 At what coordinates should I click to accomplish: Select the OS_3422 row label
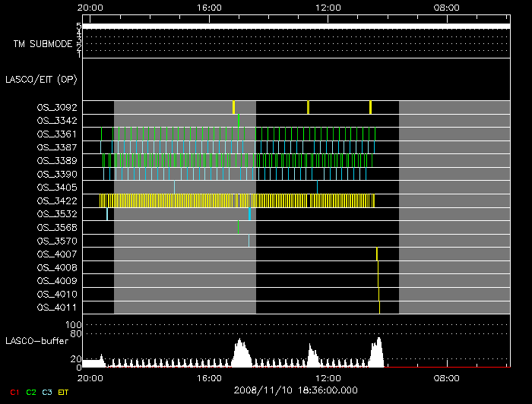point(56,200)
